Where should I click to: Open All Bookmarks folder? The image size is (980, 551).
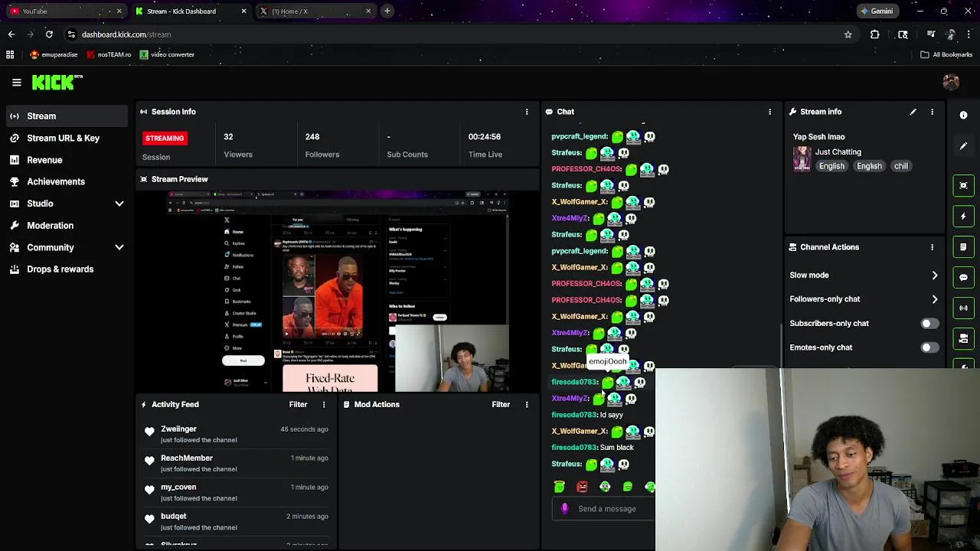[x=946, y=54]
